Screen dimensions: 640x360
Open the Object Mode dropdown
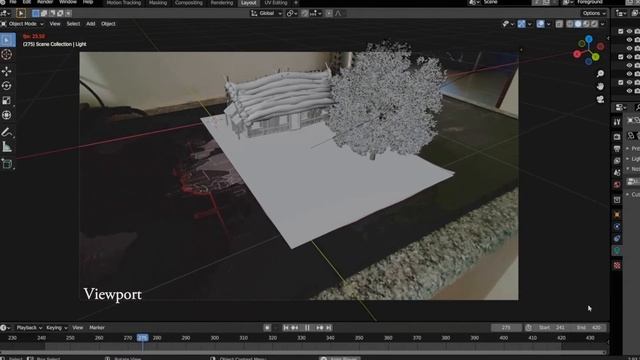[23, 24]
